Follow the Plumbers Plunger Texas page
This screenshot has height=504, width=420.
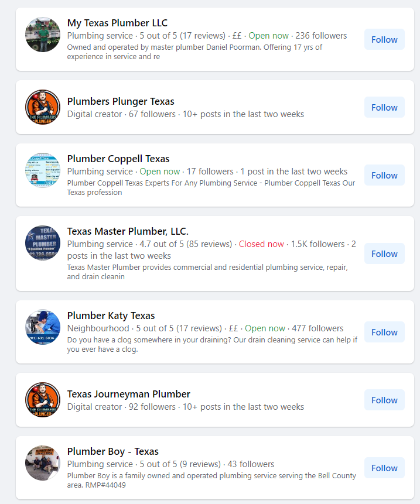[384, 107]
